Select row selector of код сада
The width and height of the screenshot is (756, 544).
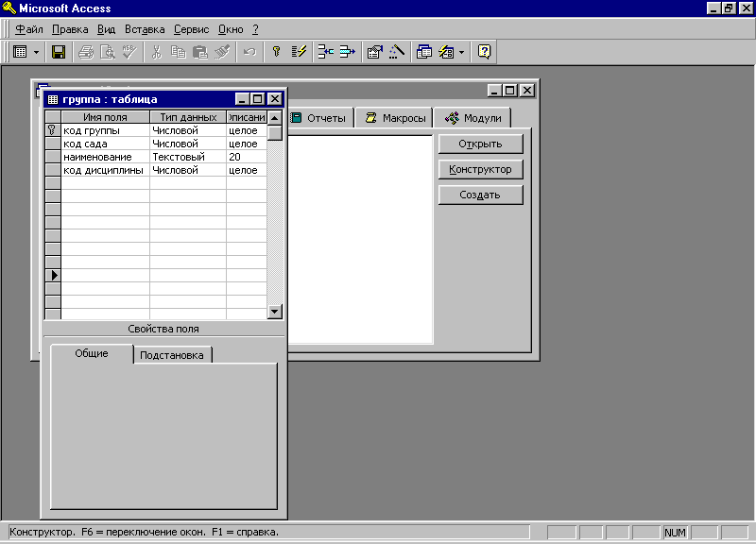pos(53,144)
